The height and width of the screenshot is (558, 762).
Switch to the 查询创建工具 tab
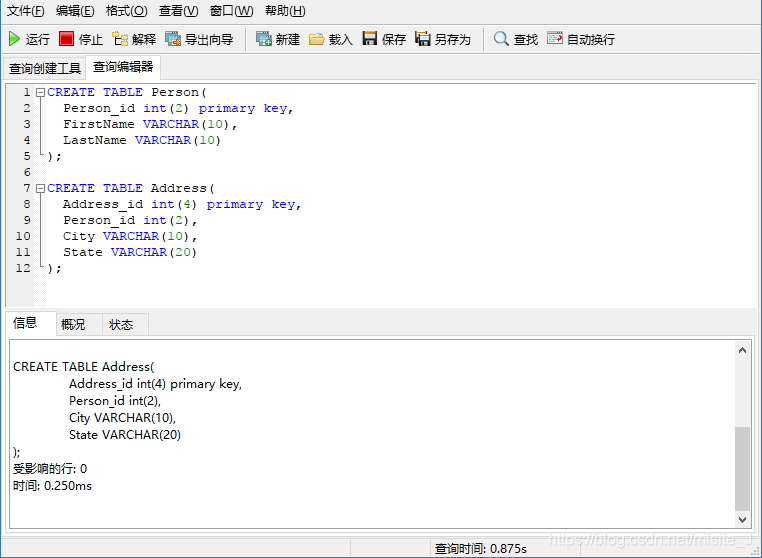[44, 69]
